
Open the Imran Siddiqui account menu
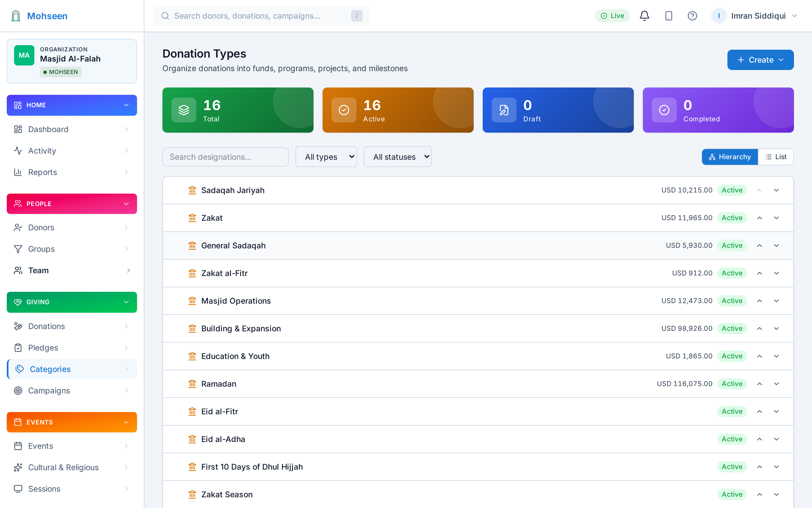754,16
